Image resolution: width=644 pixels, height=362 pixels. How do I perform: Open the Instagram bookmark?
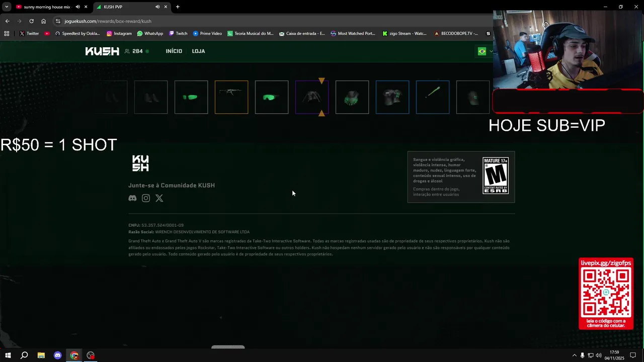click(x=119, y=34)
